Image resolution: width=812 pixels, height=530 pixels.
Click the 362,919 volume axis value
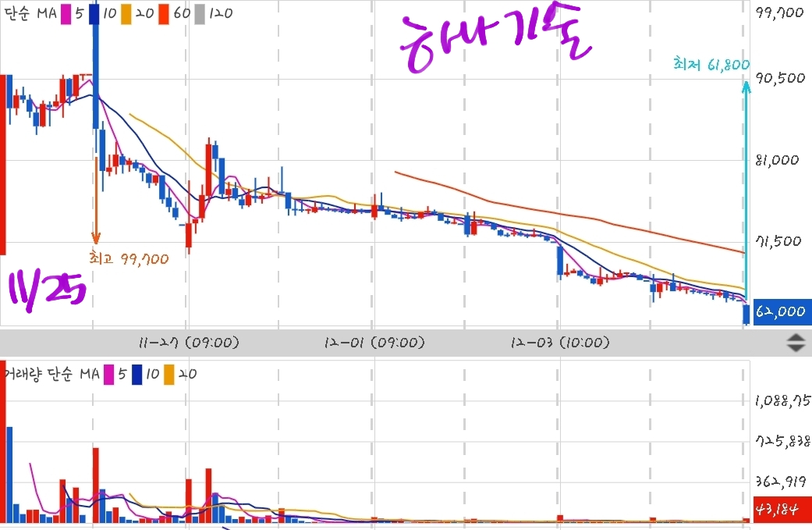click(782, 482)
